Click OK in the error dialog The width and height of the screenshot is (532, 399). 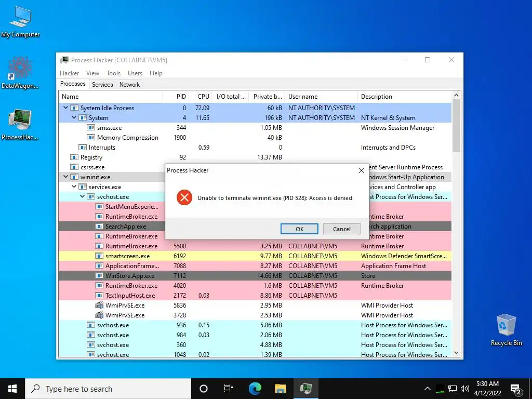(x=299, y=229)
